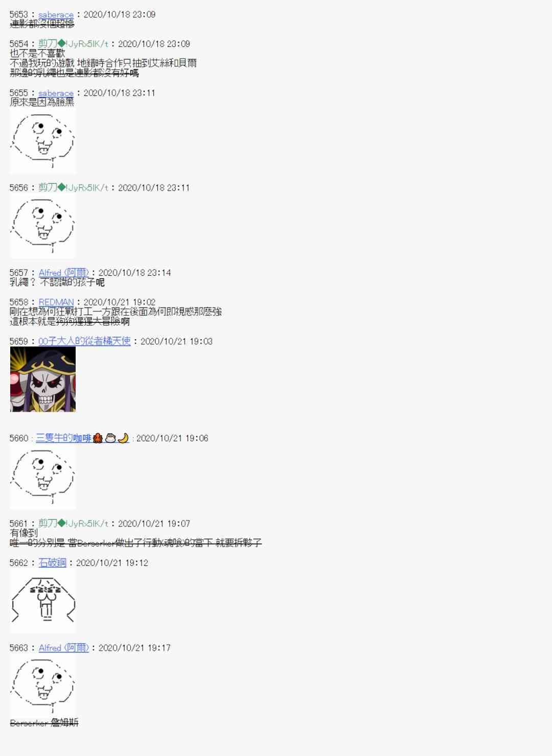Open 三隻牛的咖啡 user link
This screenshot has height=756, width=552.
point(63,438)
